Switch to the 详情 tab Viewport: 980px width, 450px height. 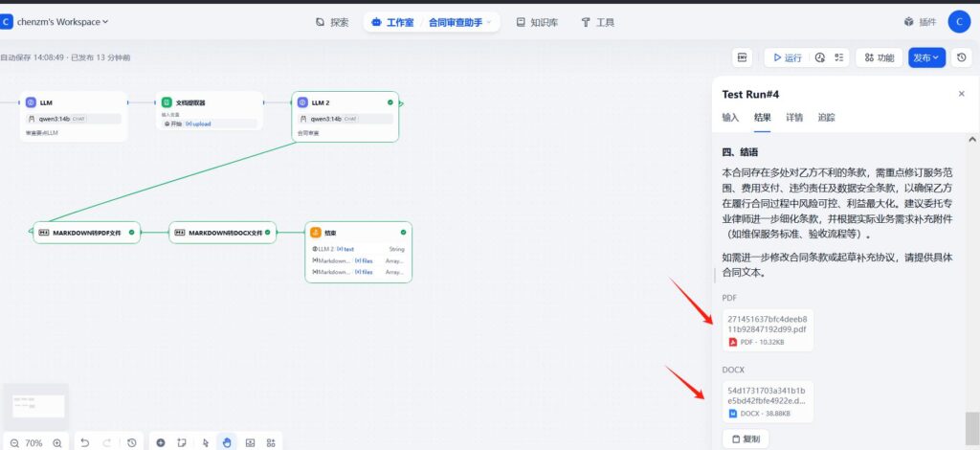794,118
